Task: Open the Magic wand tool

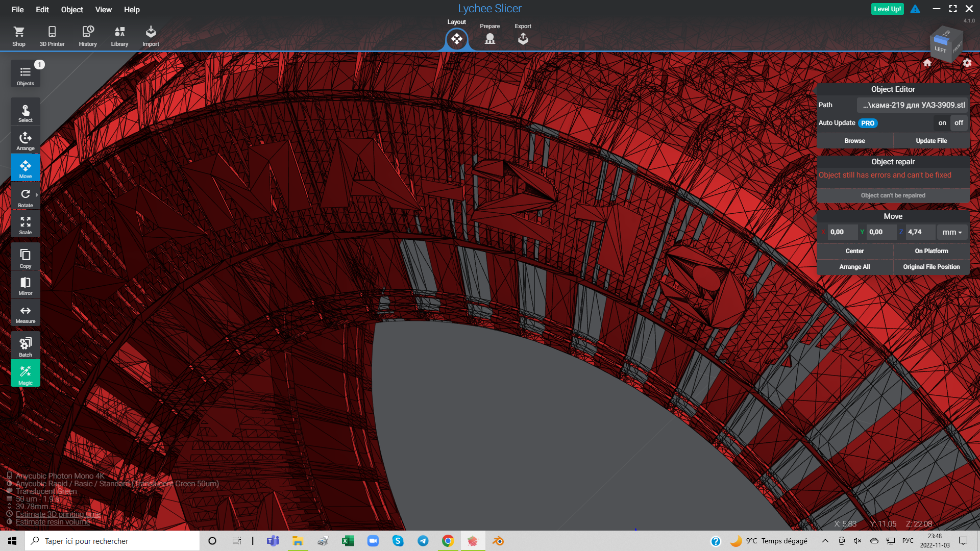Action: pyautogui.click(x=25, y=374)
